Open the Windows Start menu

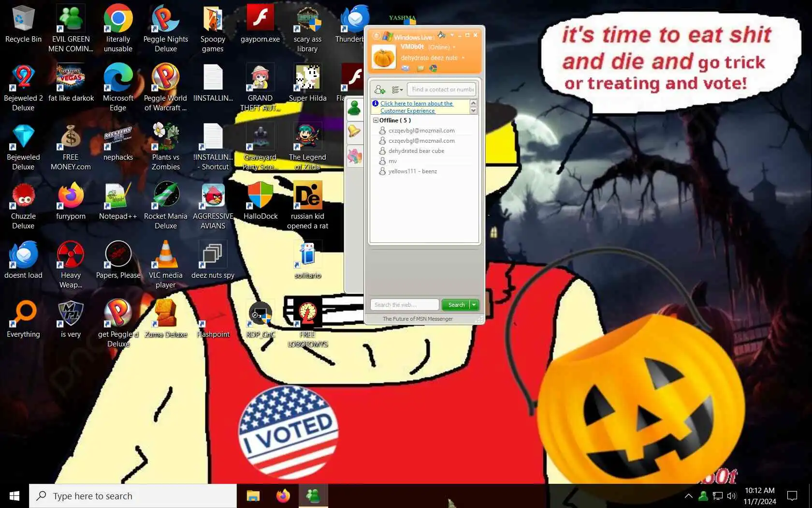tap(14, 496)
